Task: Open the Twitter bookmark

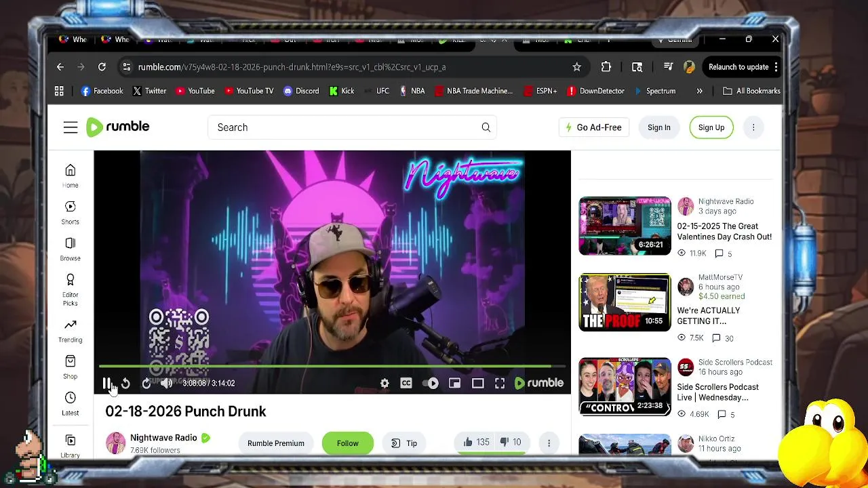Action: 149,91
